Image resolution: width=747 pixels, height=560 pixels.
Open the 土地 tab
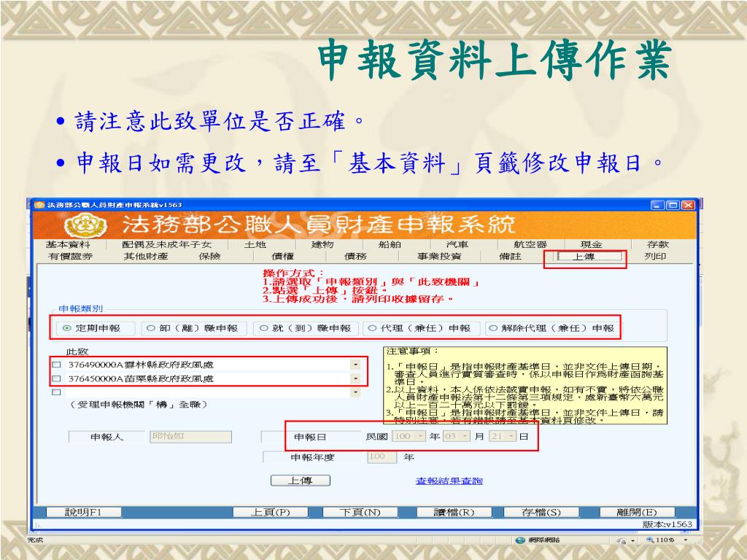click(255, 244)
